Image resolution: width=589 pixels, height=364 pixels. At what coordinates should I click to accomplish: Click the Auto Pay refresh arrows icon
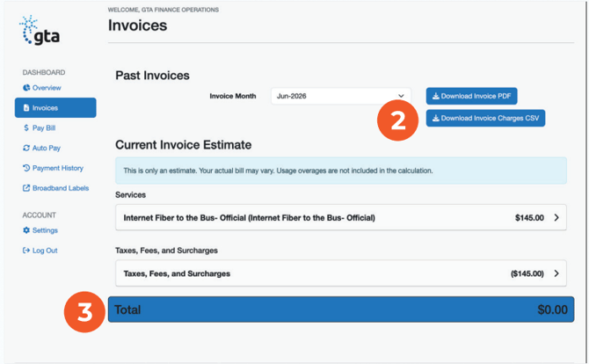pyautogui.click(x=26, y=148)
